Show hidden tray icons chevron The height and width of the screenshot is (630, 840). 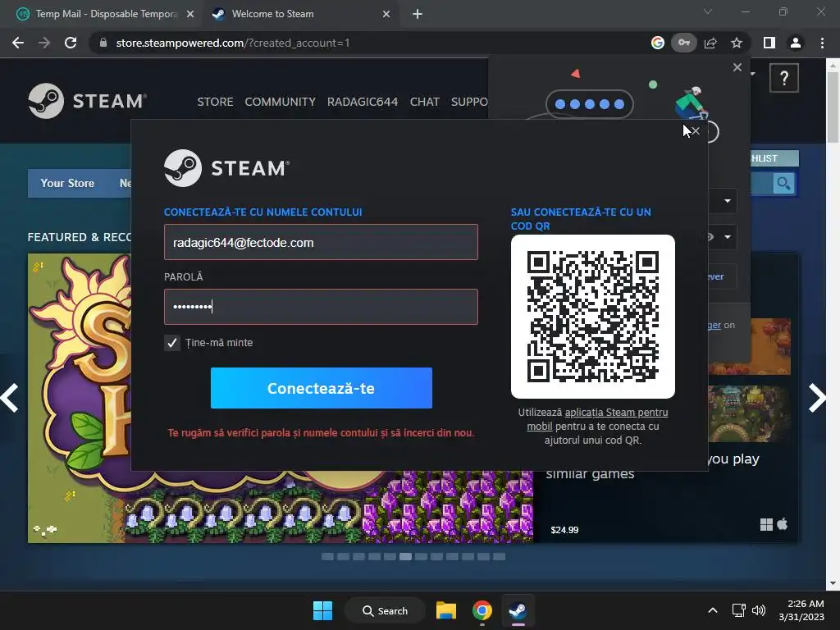pos(713,610)
